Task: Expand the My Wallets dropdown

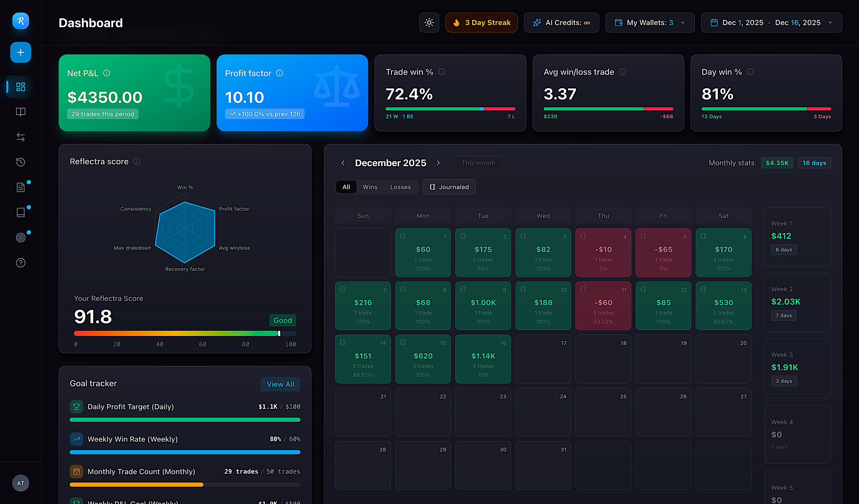Action: point(650,23)
